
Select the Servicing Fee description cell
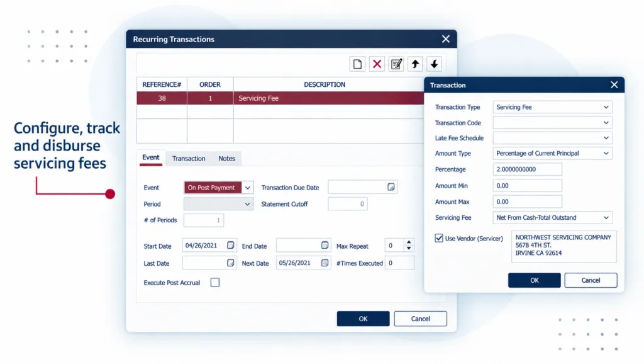point(328,98)
